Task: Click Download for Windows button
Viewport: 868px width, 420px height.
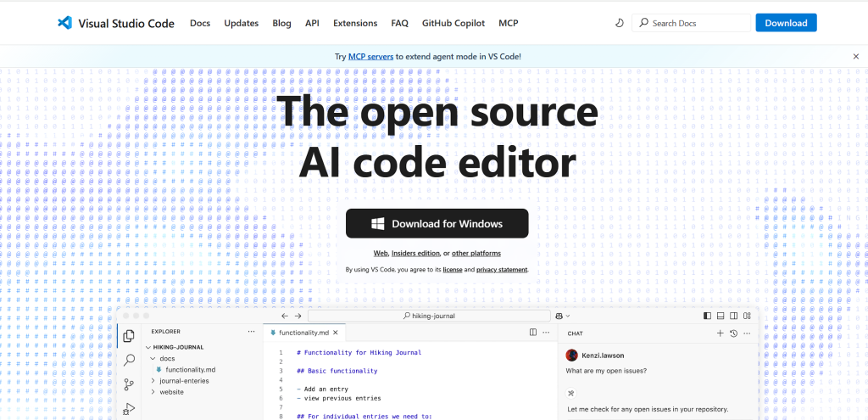Action: click(x=437, y=224)
